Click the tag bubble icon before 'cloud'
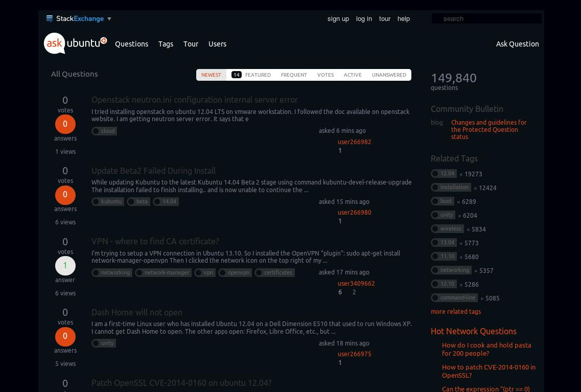 pyautogui.click(x=96, y=131)
